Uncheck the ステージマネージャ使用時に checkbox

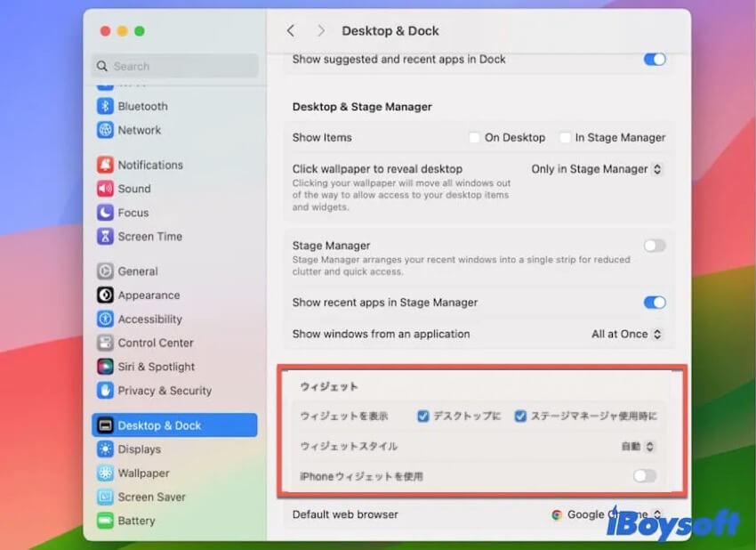(520, 416)
